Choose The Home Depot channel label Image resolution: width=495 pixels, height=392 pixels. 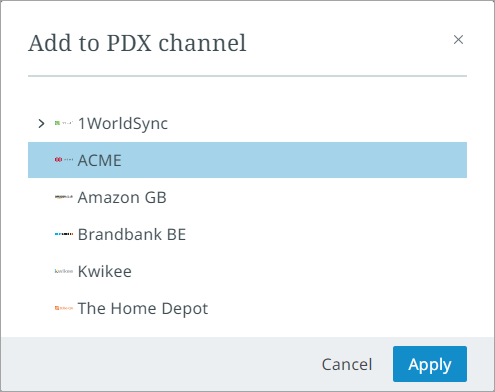(x=143, y=309)
